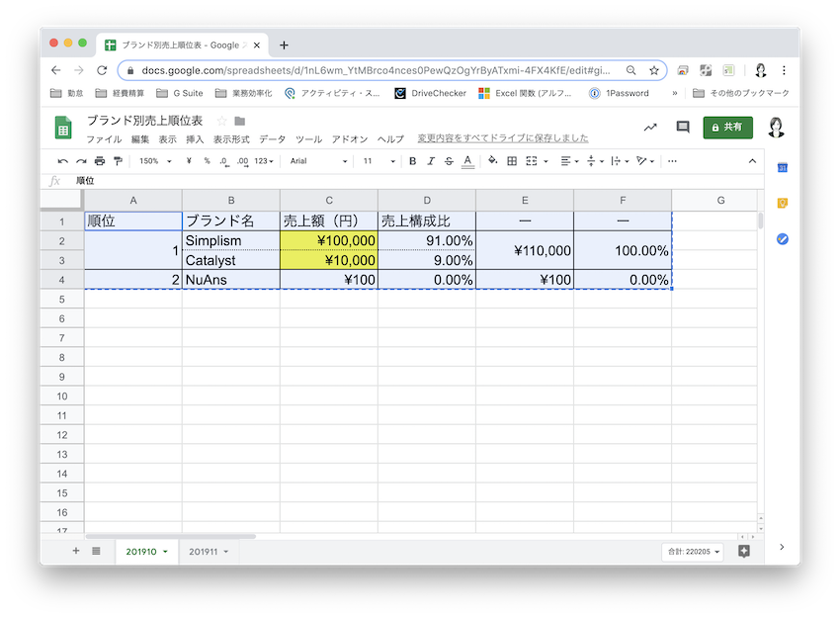Click the borders icon

tap(512, 161)
